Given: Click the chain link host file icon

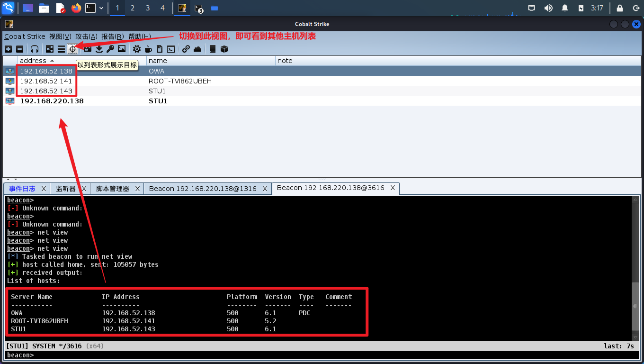Looking at the screenshot, I should 186,49.
